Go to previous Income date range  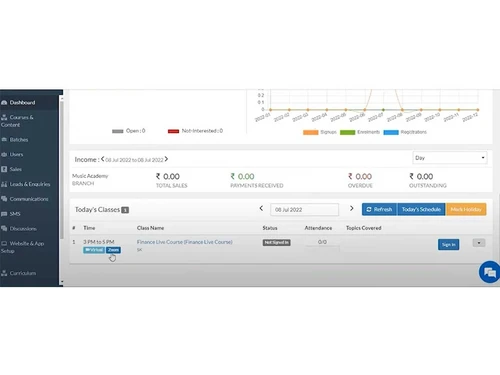pos(103,159)
